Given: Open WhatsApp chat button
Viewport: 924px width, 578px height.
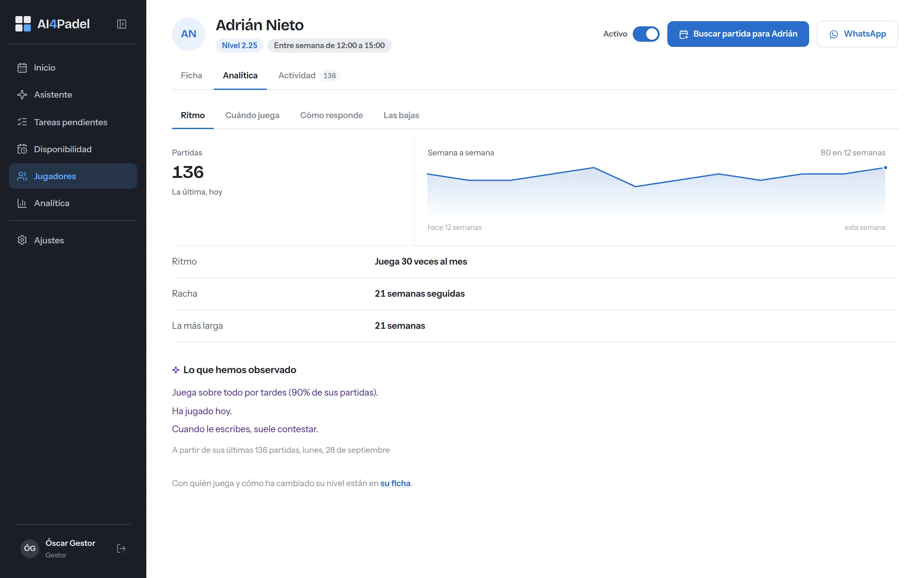Looking at the screenshot, I should (857, 34).
